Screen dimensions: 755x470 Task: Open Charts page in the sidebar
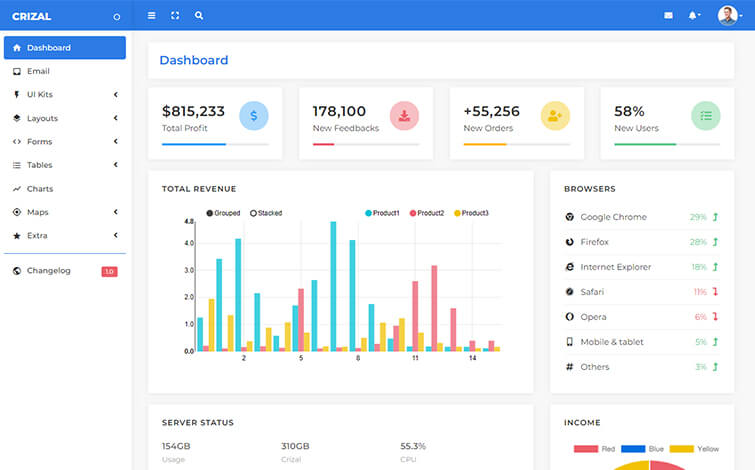[65, 189]
